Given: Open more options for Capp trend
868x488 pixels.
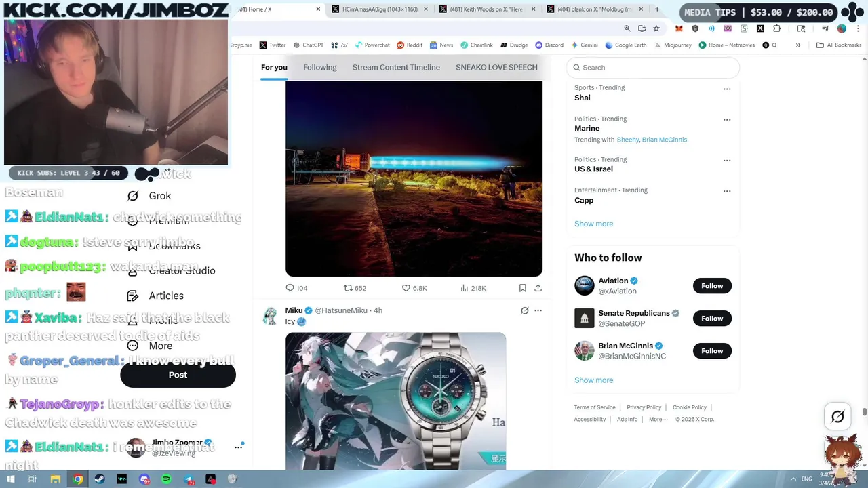Looking at the screenshot, I should [727, 191].
